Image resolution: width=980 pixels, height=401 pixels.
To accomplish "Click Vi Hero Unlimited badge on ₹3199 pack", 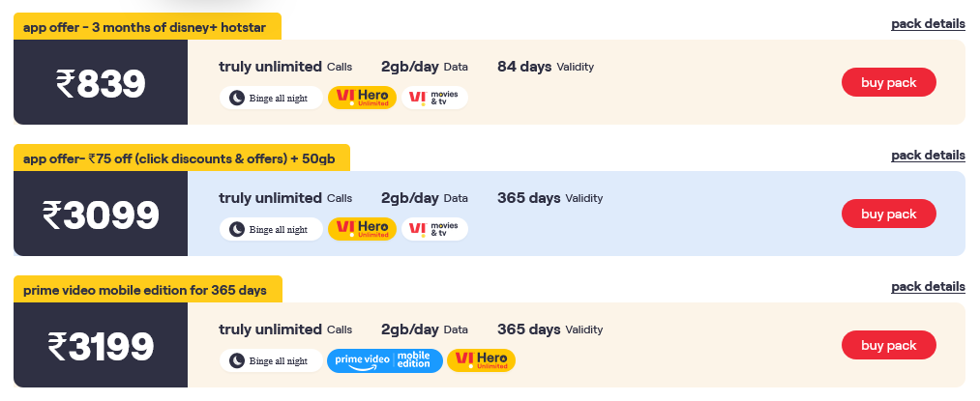I will pos(481,360).
